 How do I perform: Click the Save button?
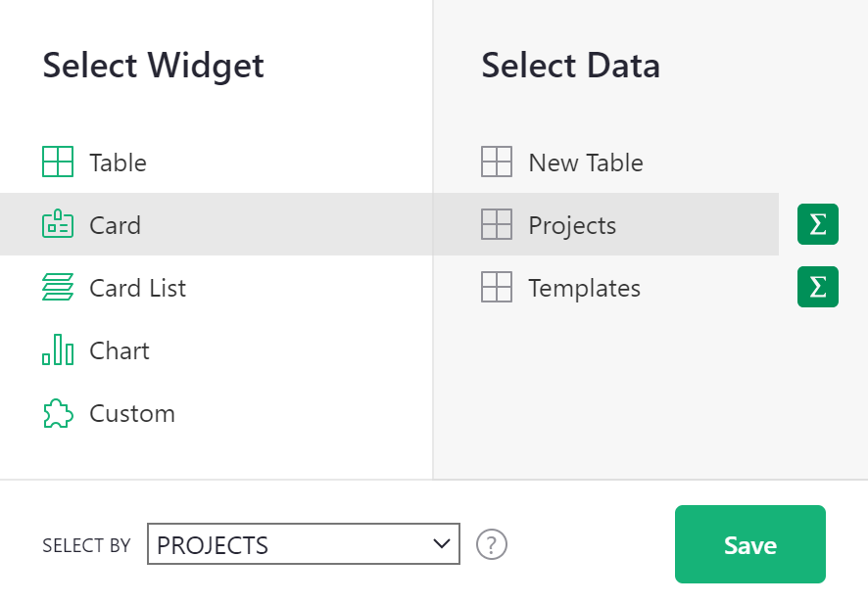pos(749,544)
